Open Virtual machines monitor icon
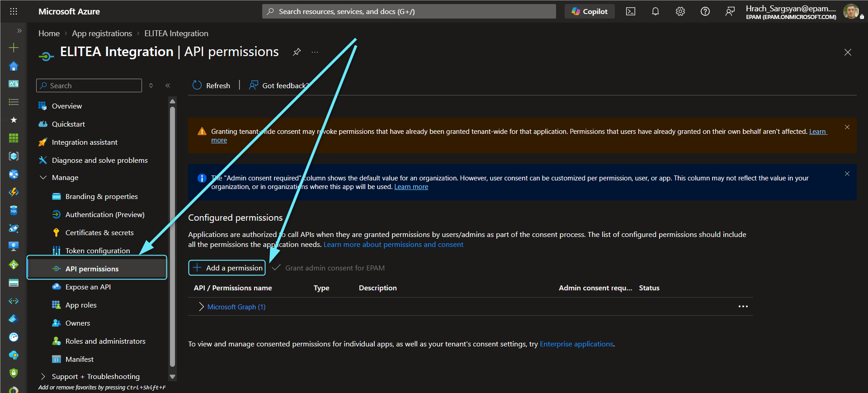The height and width of the screenshot is (393, 868). (14, 246)
